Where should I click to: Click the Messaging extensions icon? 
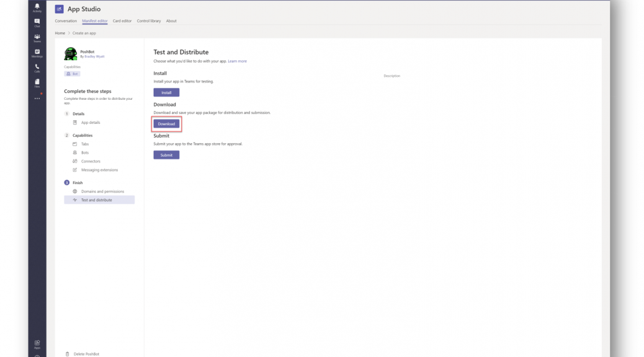74,170
